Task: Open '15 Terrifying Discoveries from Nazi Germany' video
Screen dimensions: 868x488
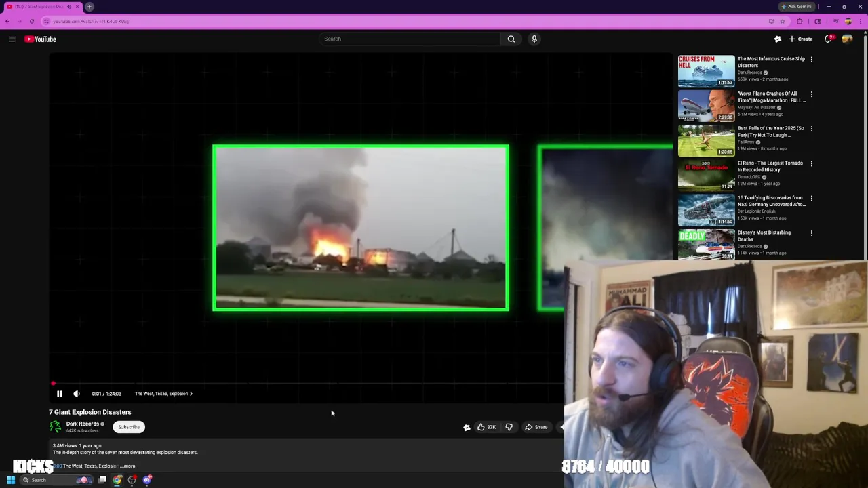Action: (x=772, y=201)
